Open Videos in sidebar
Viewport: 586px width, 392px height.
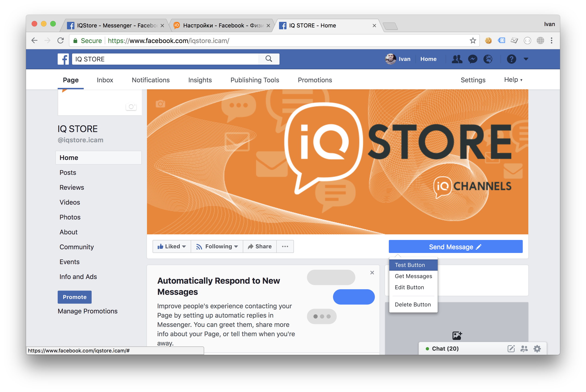pyautogui.click(x=70, y=202)
